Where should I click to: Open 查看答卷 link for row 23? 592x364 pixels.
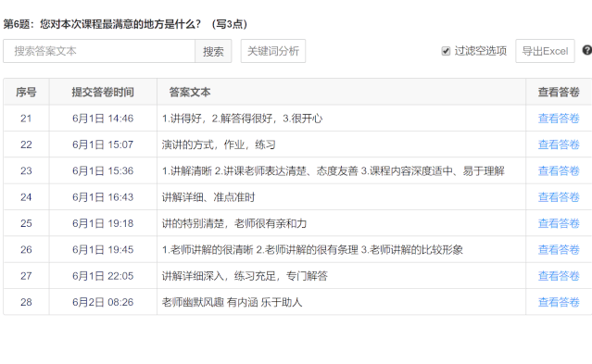(x=559, y=171)
